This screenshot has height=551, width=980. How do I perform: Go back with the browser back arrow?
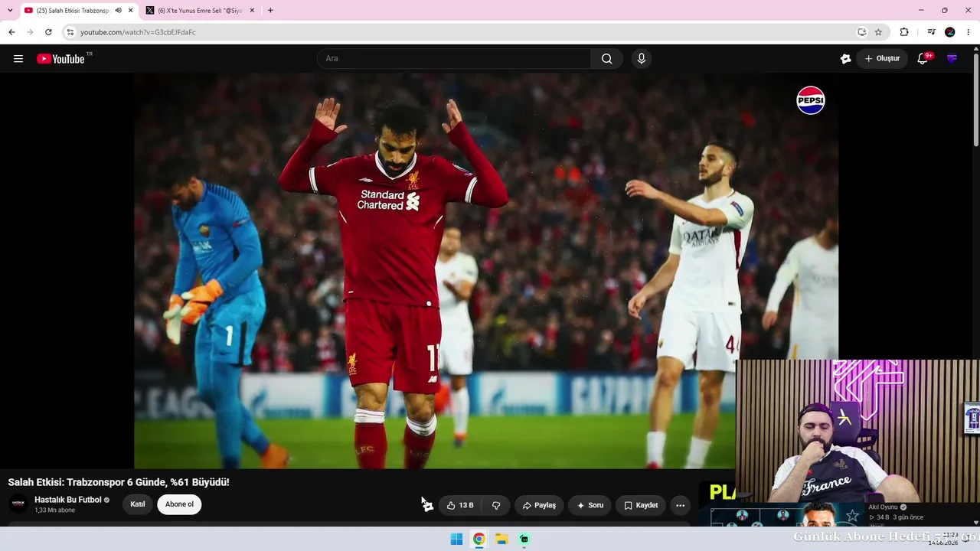pyautogui.click(x=11, y=32)
